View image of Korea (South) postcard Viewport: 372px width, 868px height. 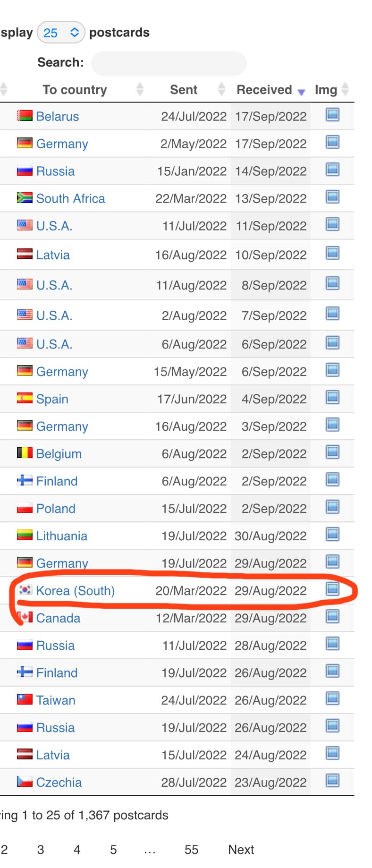(332, 589)
